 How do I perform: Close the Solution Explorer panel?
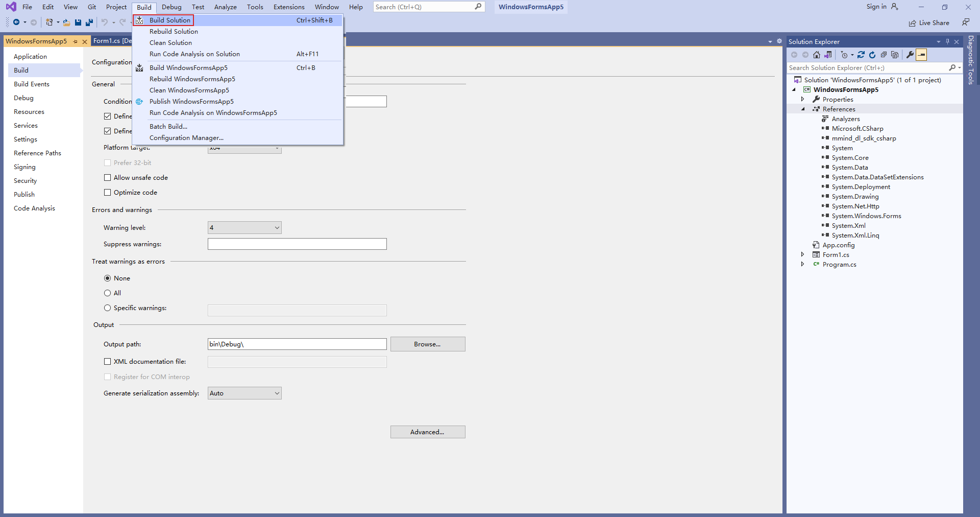click(957, 41)
